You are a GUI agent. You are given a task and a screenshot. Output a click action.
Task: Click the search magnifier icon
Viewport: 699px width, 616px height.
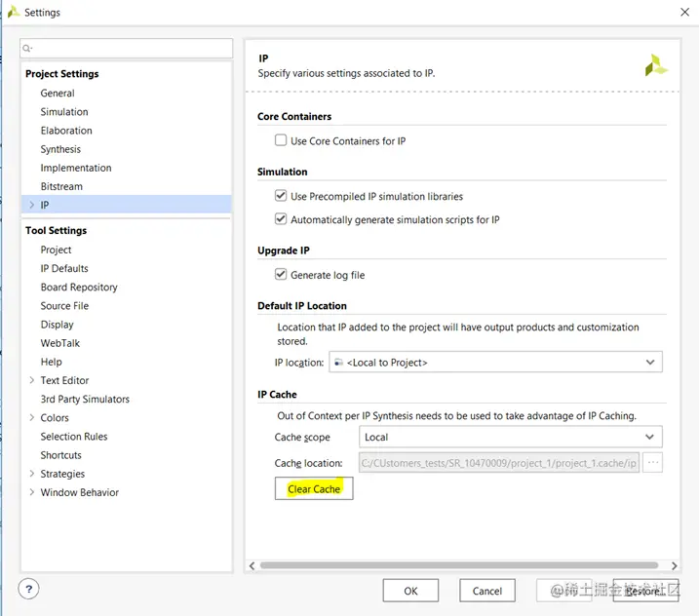[26, 48]
